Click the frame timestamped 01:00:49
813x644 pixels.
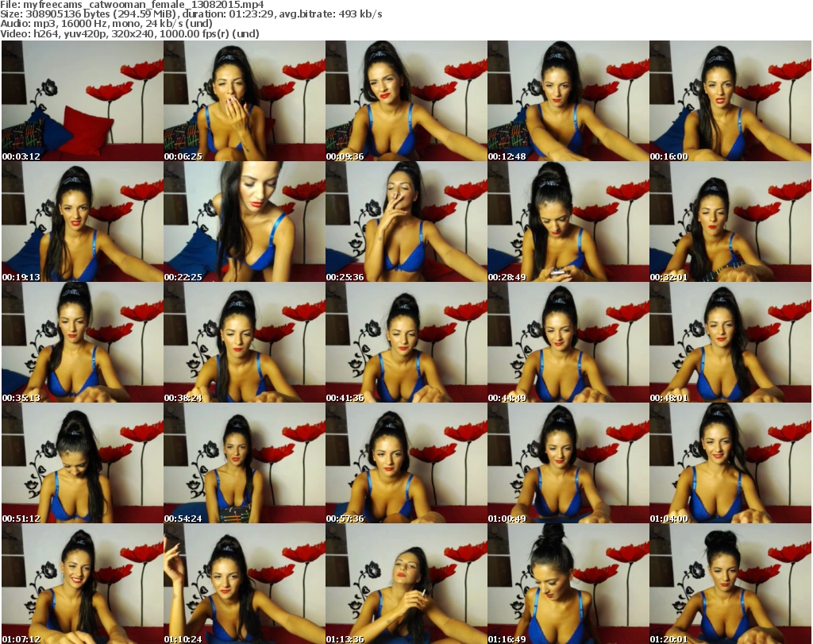coord(568,463)
